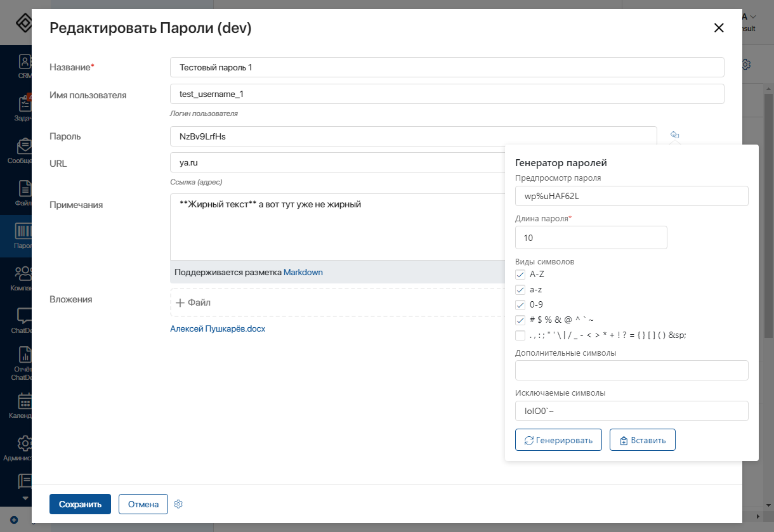This screenshot has width=774, height=532.
Task: Click the password generator icon beside Пароль
Action: (x=675, y=135)
